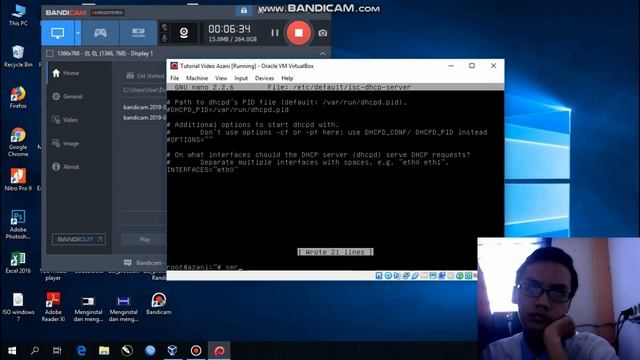Open the File menu in VirtualBox
Viewport: 640px width, 360px height.
click(x=175, y=78)
